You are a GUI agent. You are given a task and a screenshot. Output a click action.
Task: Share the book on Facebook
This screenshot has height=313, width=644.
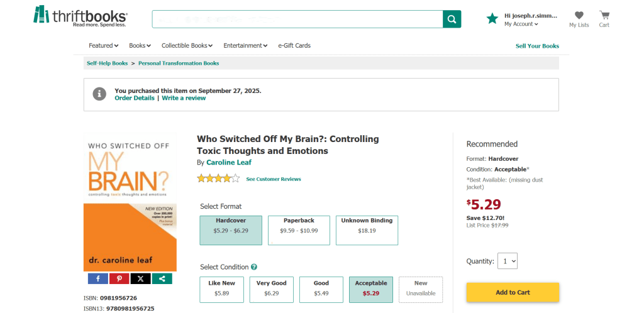tap(98, 278)
